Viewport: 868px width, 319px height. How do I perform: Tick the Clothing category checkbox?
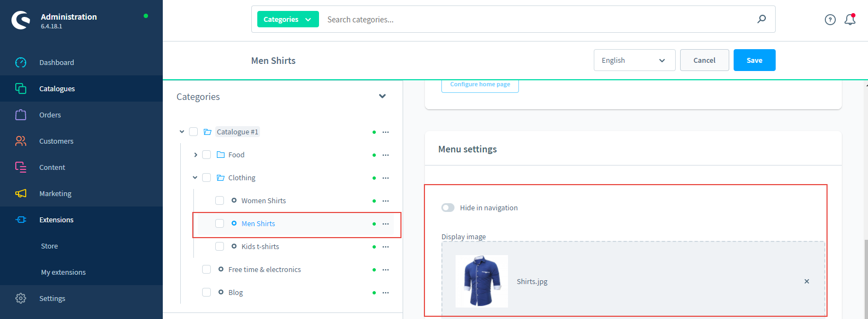[x=206, y=178]
